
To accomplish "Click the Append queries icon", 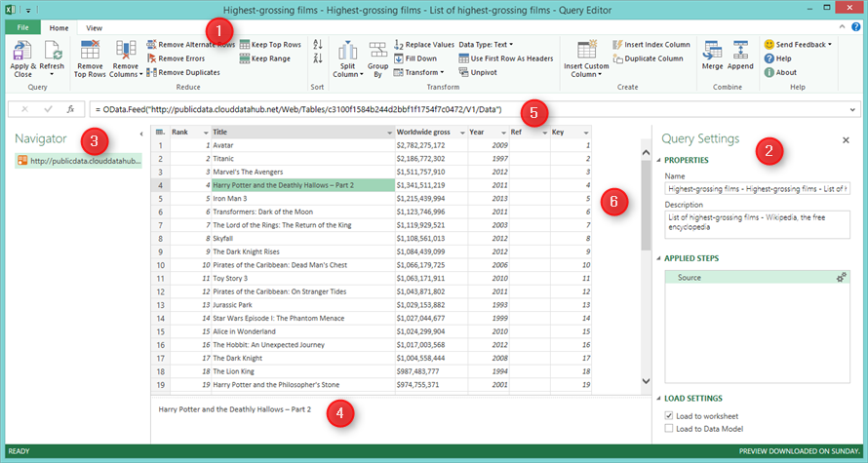I will tap(740, 51).
